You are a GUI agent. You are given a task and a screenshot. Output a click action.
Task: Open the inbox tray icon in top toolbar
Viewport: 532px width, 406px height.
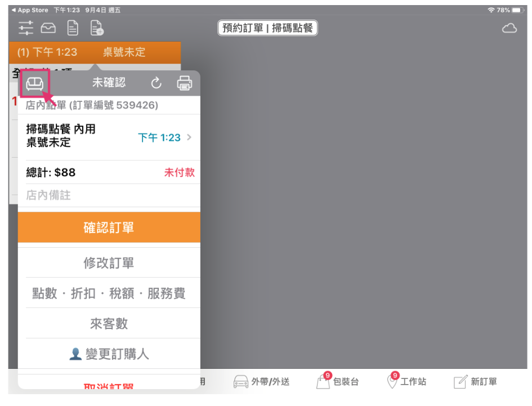pos(48,28)
